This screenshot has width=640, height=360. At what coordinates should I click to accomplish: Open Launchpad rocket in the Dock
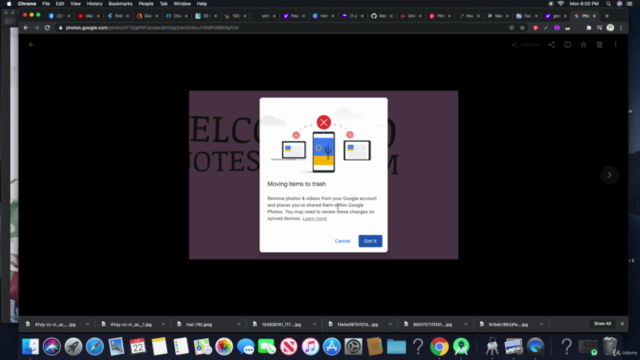tap(73, 347)
